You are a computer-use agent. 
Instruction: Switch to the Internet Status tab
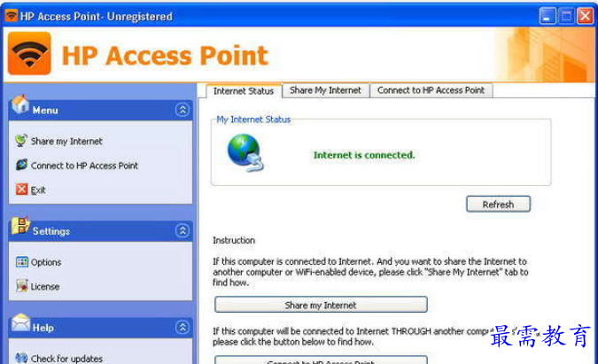pyautogui.click(x=244, y=91)
